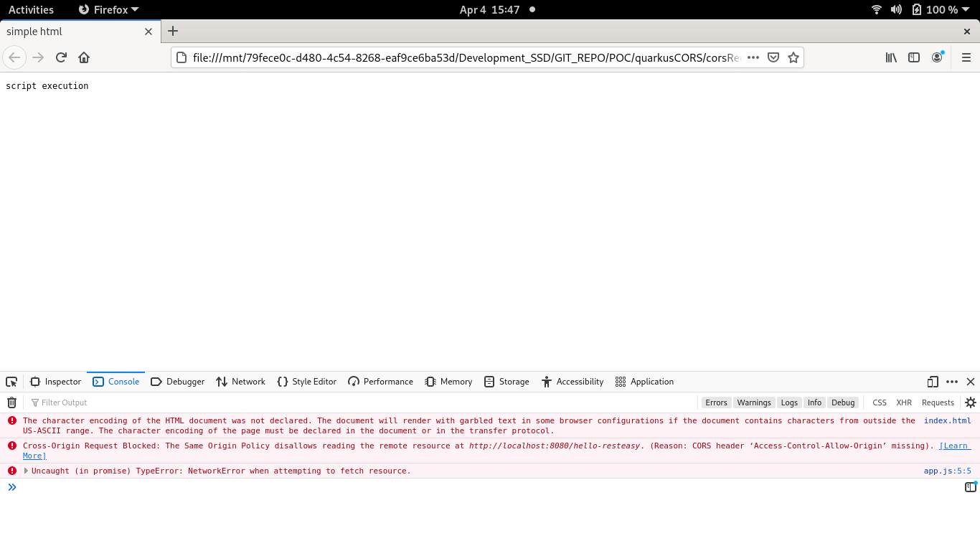Open the Firefox Account icon
The height and width of the screenshot is (551, 980).
point(937,57)
